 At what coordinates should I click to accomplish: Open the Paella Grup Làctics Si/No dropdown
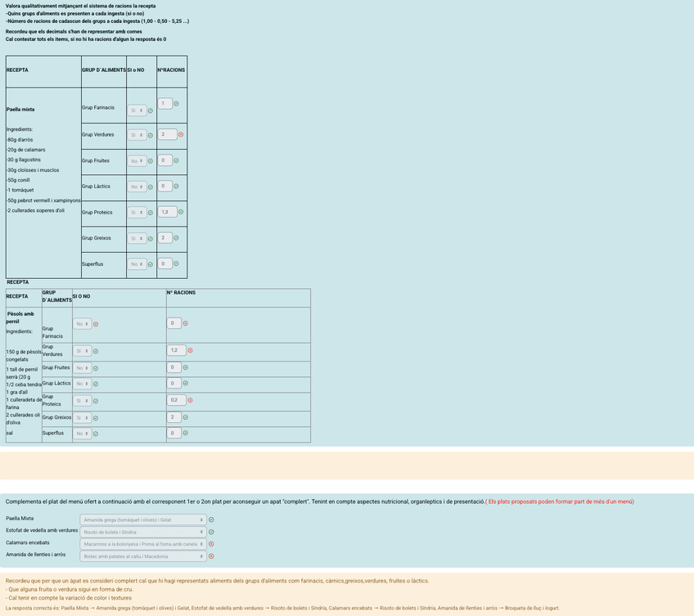(x=137, y=187)
